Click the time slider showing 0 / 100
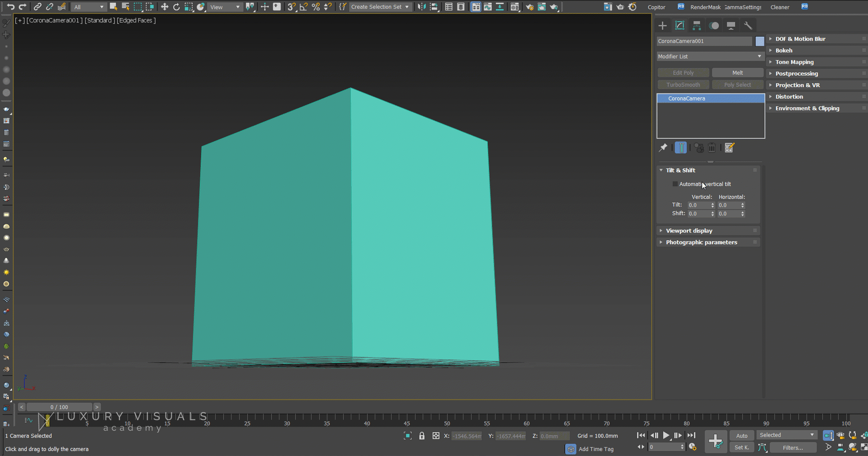The height and width of the screenshot is (456, 868). pyautogui.click(x=59, y=407)
